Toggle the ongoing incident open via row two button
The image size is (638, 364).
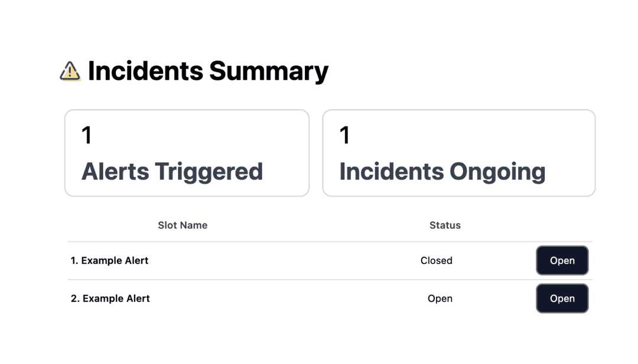562,298
